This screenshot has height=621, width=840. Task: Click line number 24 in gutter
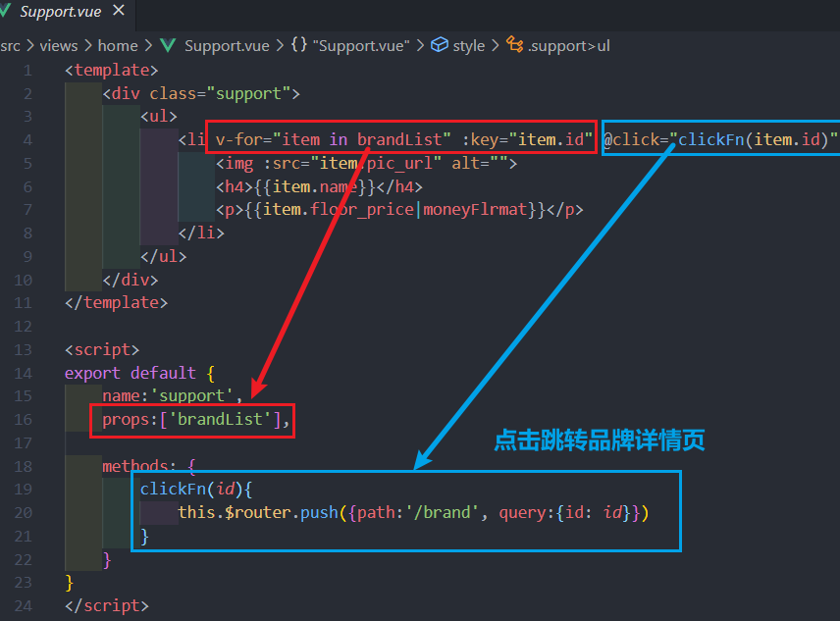click(x=23, y=606)
